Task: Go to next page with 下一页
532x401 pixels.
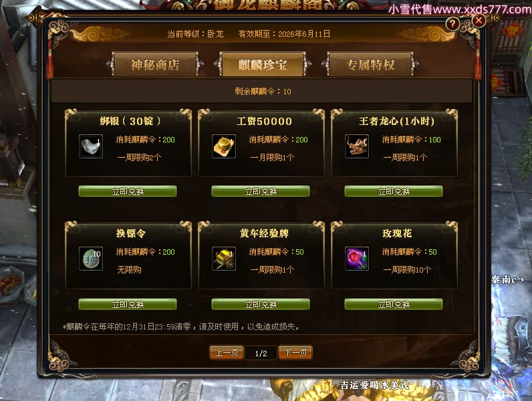Action: click(295, 353)
